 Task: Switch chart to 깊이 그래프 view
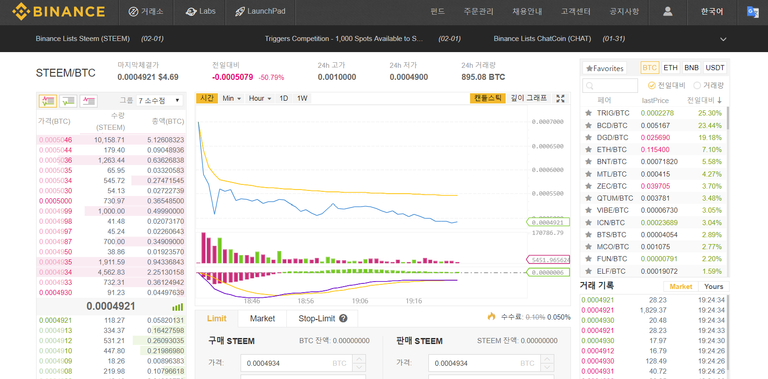(528, 98)
